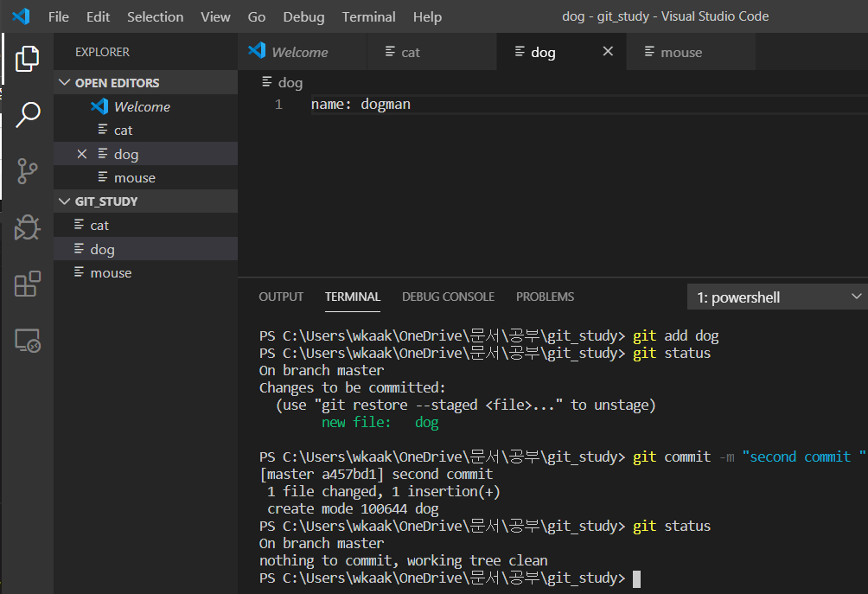The height and width of the screenshot is (594, 868).
Task: Open the Debug view bug icon
Action: pos(27,227)
